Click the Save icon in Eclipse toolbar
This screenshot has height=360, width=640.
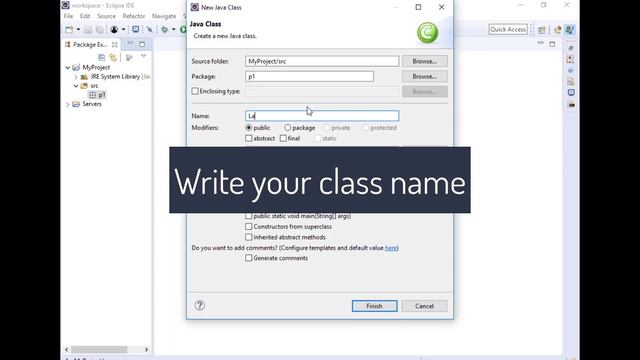coord(88,30)
